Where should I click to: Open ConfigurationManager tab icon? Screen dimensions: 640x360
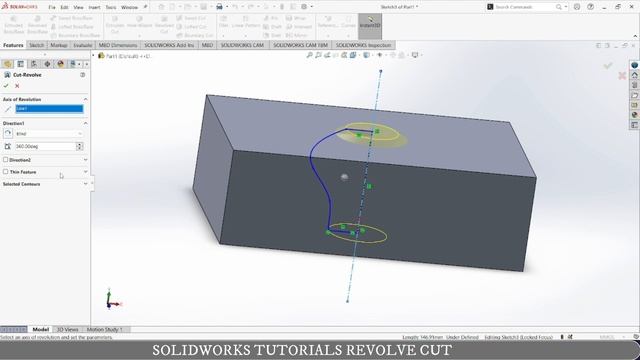pyautogui.click(x=34, y=64)
